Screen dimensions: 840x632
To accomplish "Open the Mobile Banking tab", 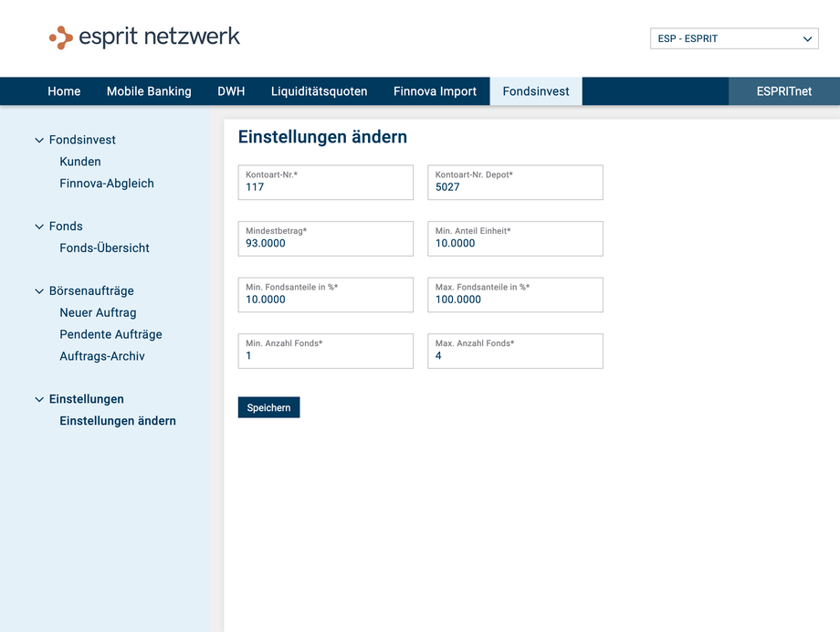I will [149, 90].
